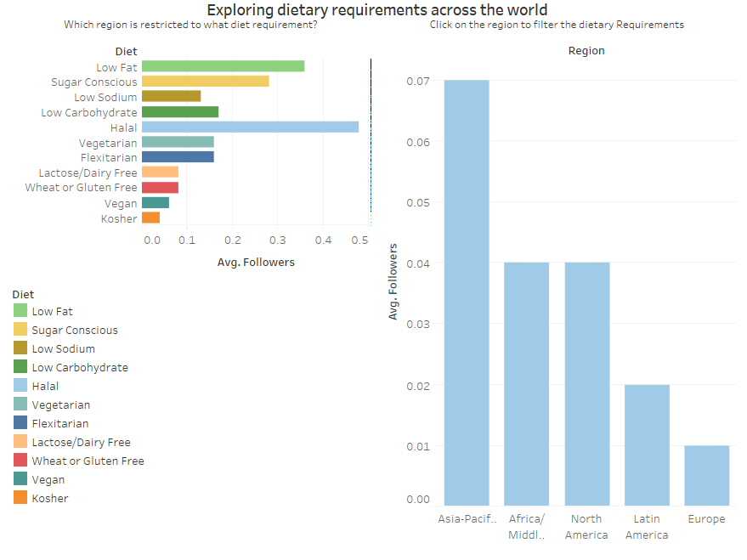Click vertical 'Avg. Followers' axis title
The width and height of the screenshot is (747, 560).
(x=393, y=282)
